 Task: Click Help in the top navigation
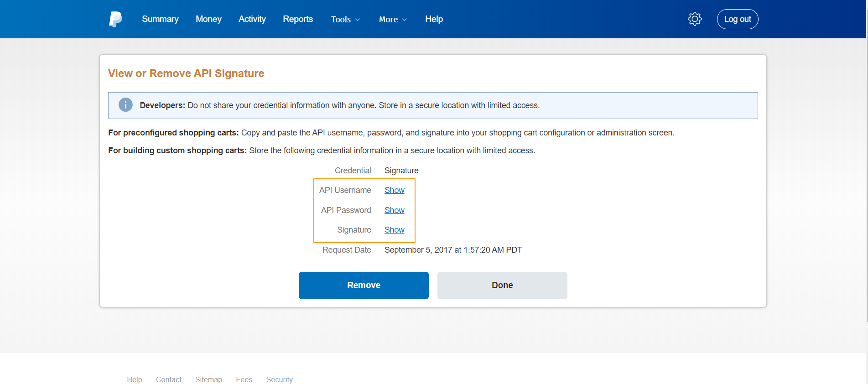click(x=434, y=19)
